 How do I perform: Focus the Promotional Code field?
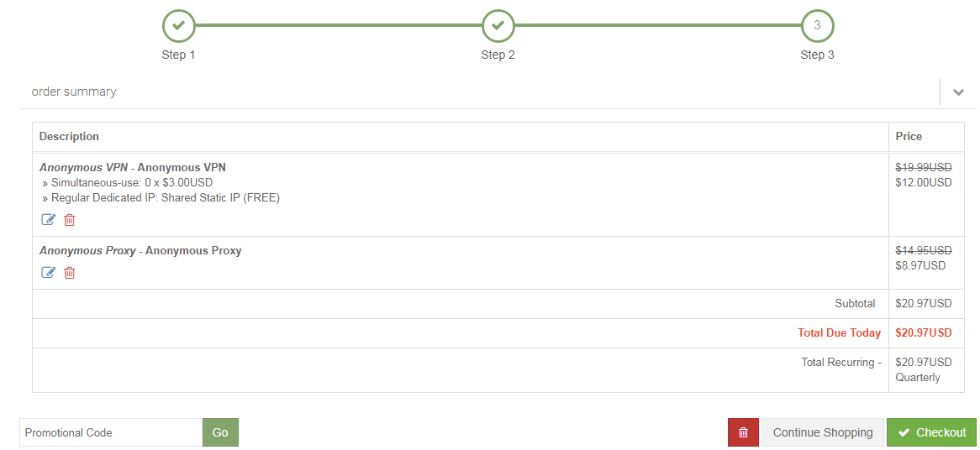111,432
